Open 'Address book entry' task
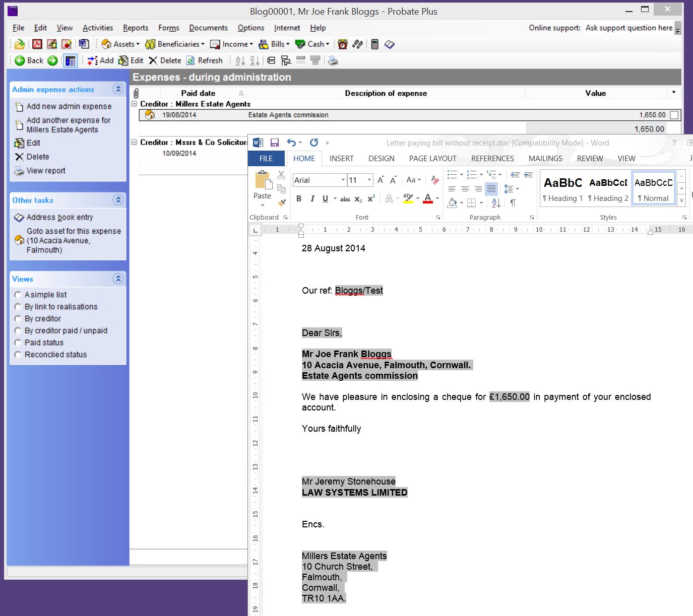Screen dimensions: 693x616 59,217
